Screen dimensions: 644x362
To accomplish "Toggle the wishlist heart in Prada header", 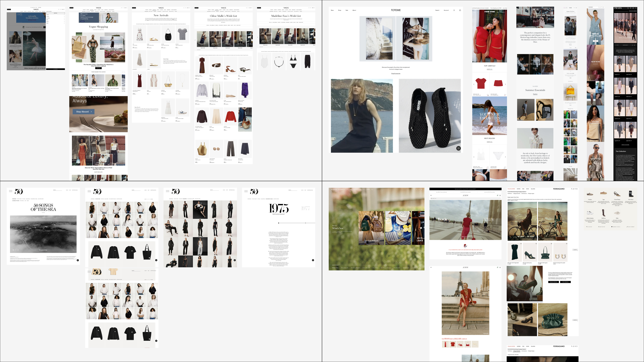I will tap(631, 8).
